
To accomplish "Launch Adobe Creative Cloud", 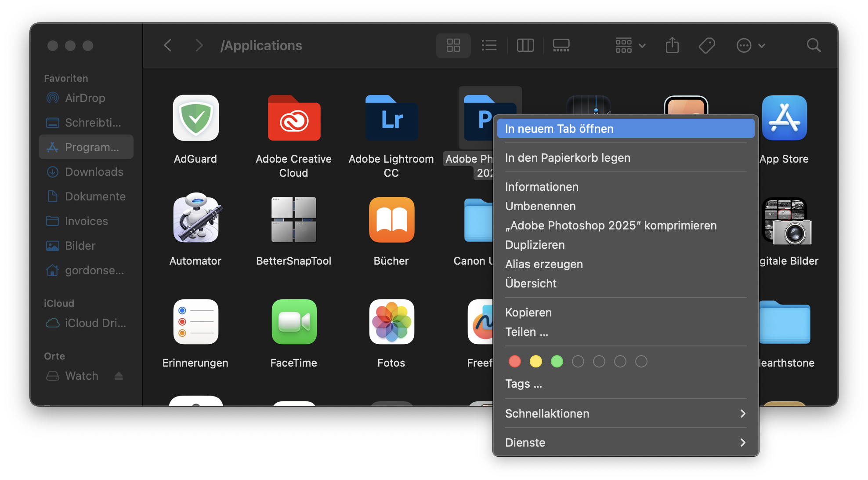I will pos(293,118).
